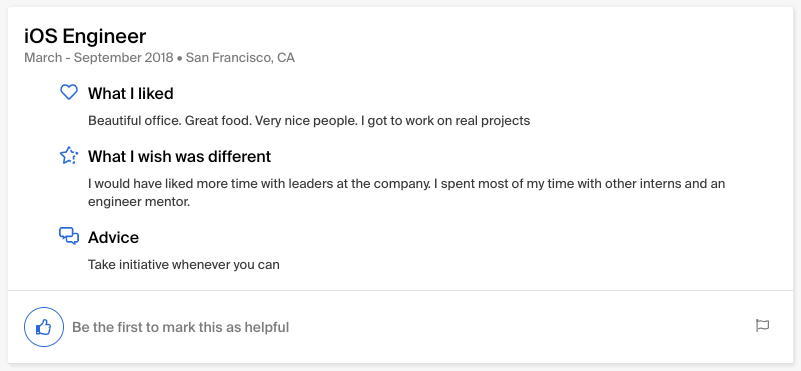Click the divider line above the helpful button
This screenshot has height=371, width=801.
pos(400,290)
